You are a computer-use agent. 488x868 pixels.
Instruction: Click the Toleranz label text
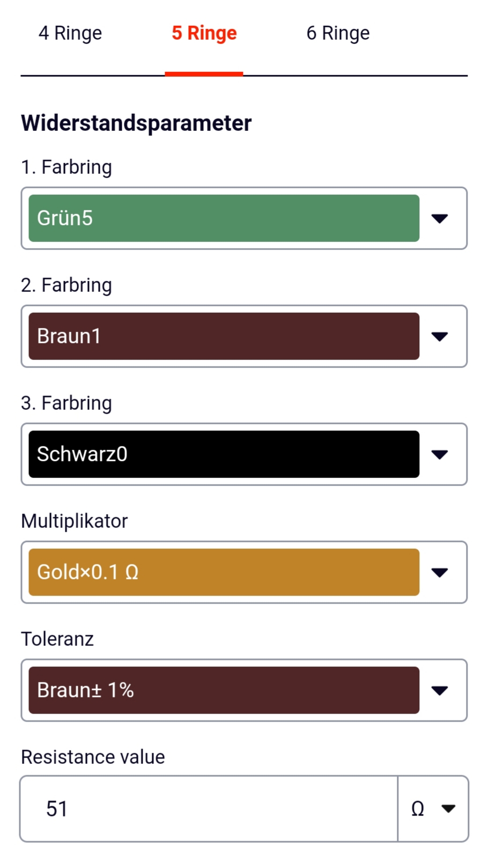click(57, 639)
